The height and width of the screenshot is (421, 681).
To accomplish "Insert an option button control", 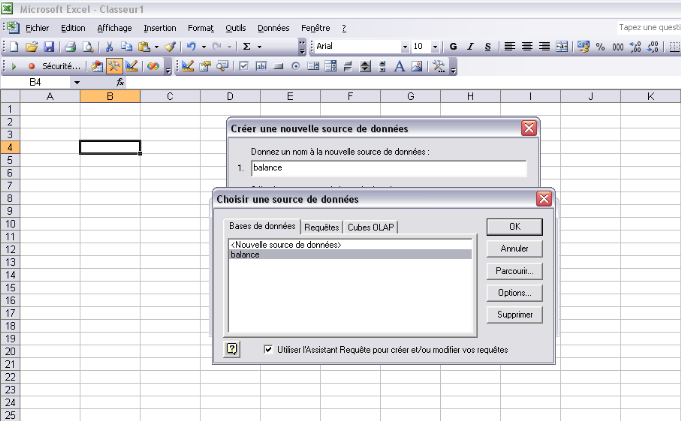I will 296,66.
